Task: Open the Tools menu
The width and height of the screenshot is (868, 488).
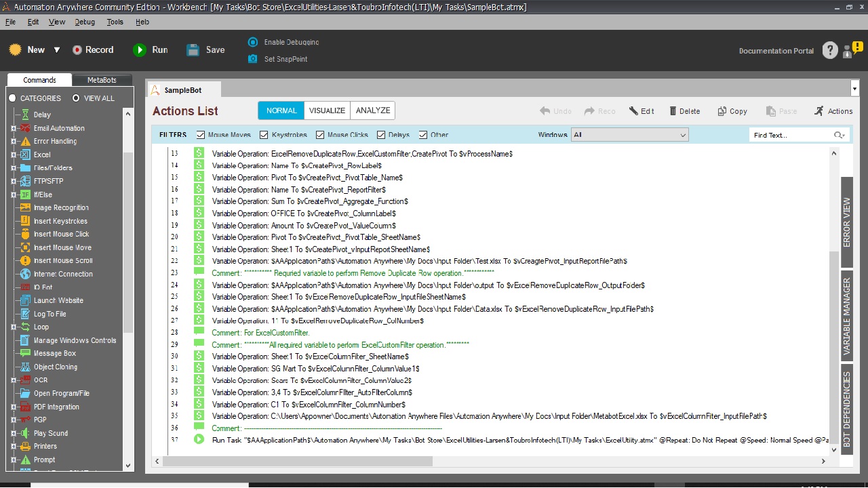Action: [x=115, y=22]
